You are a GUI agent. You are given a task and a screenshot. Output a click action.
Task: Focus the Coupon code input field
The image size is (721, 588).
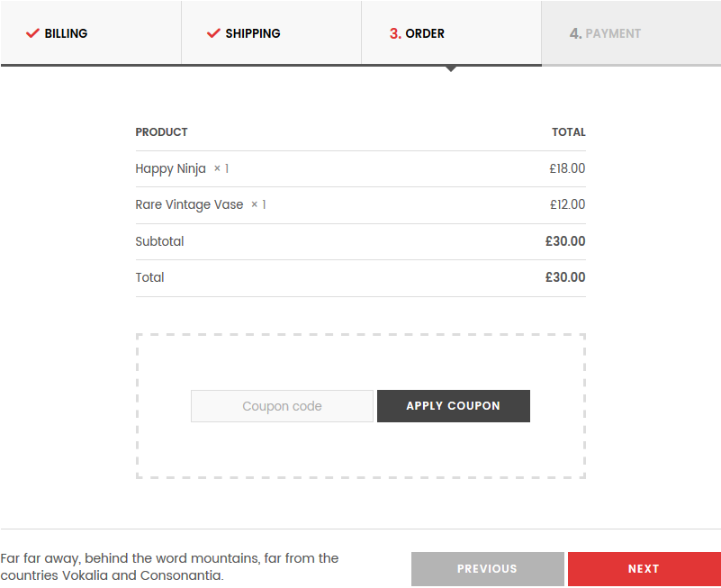[282, 406]
